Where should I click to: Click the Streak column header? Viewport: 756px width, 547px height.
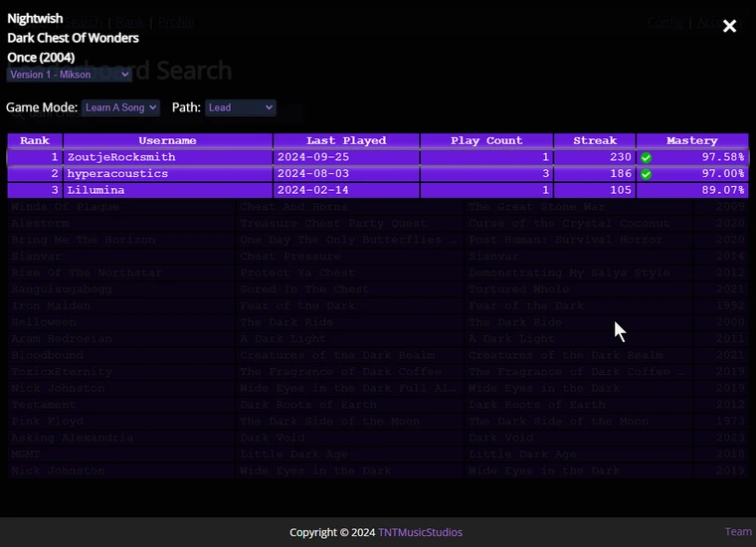tap(594, 140)
